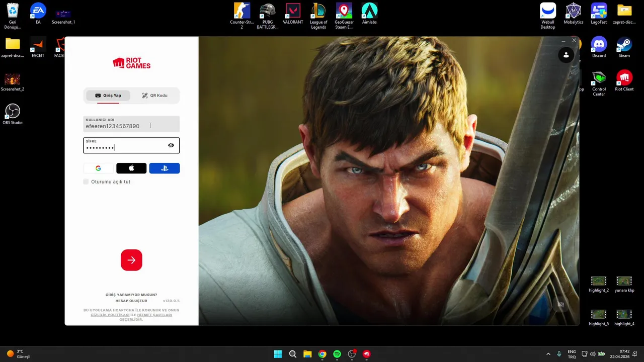644x362 pixels.
Task: Select the EA desktop shortcut
Action: [x=38, y=14]
